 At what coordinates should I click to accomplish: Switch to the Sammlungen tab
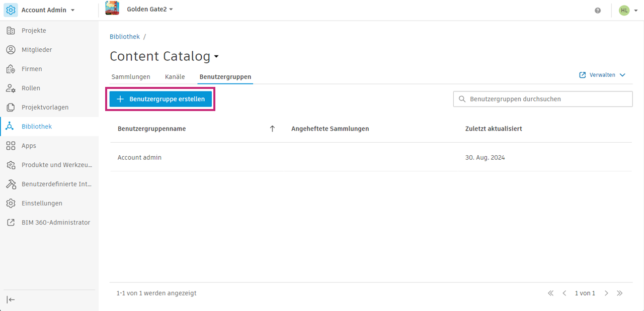click(131, 77)
